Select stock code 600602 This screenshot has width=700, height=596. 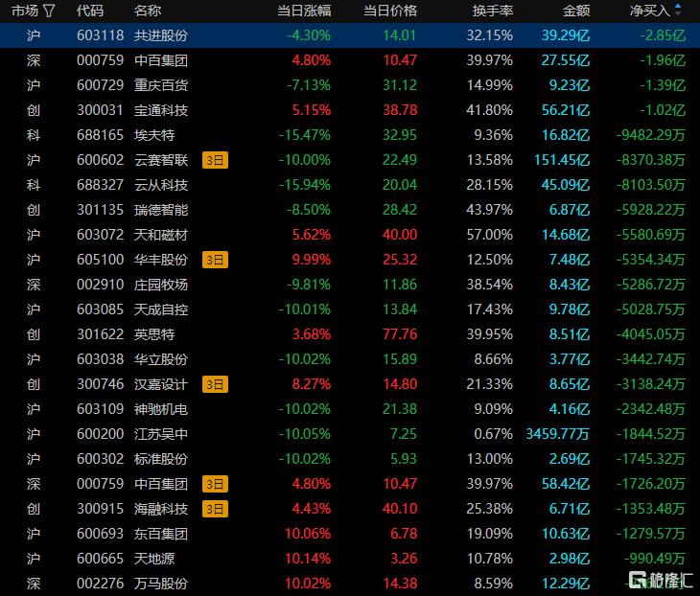pyautogui.click(x=100, y=160)
